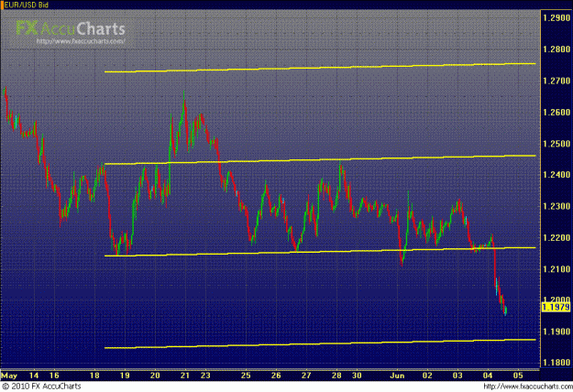573x392 pixels.
Task: Click the 1.2900 price axis label
Action: tap(556, 18)
